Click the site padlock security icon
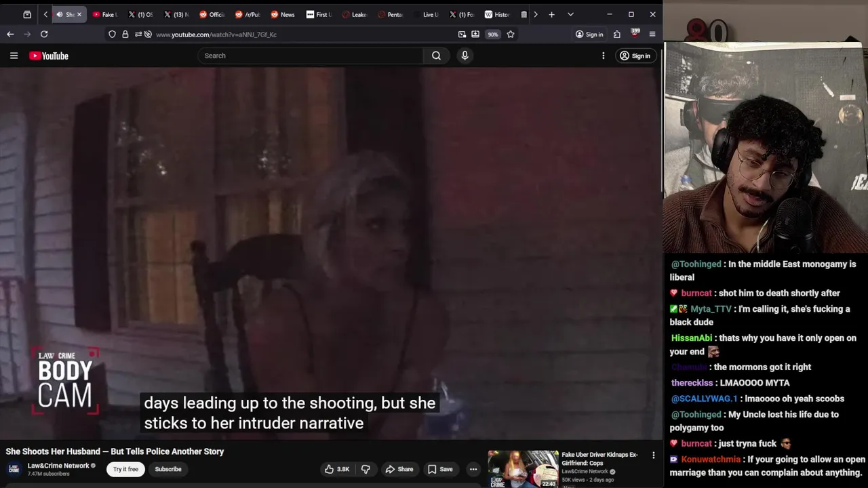The width and height of the screenshot is (868, 488). [125, 34]
